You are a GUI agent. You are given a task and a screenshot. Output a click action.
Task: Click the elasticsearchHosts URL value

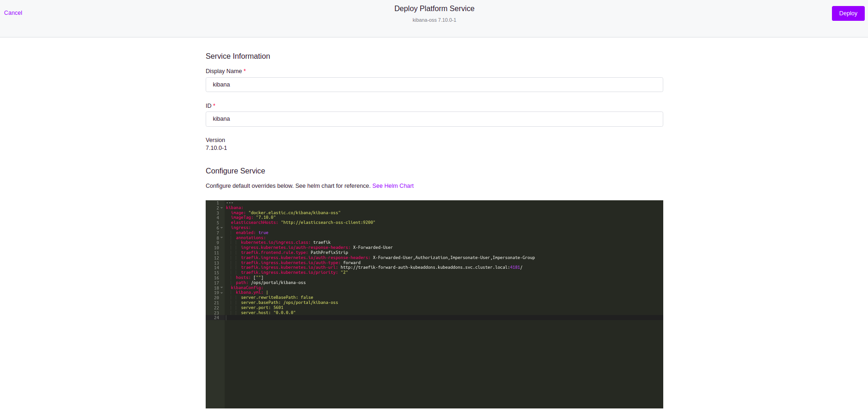tap(328, 222)
